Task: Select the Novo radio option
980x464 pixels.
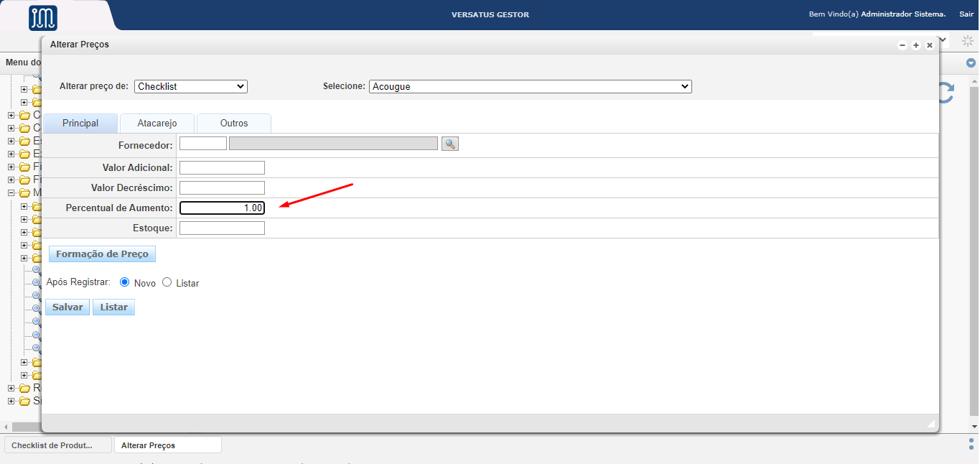Action: pos(125,282)
